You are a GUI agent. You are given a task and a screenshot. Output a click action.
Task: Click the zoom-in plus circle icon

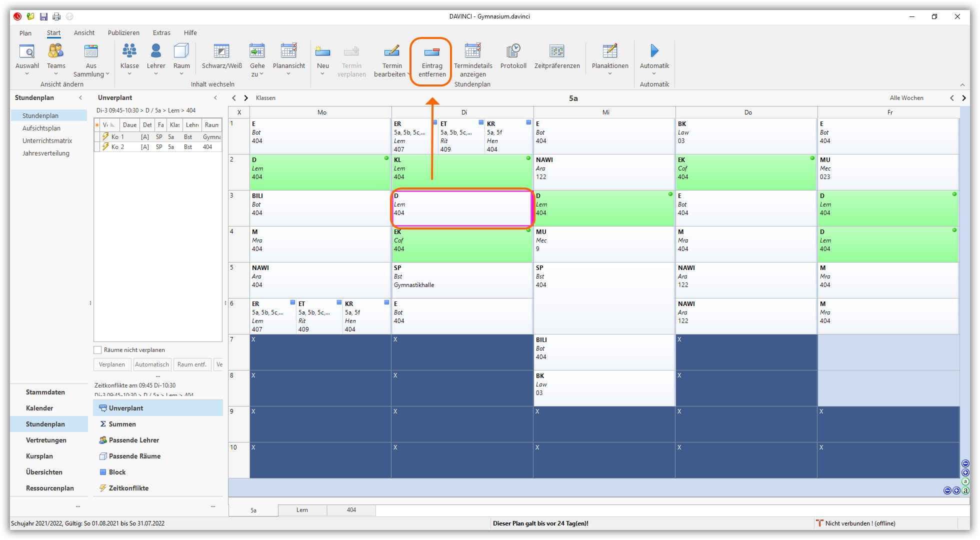[x=965, y=472]
